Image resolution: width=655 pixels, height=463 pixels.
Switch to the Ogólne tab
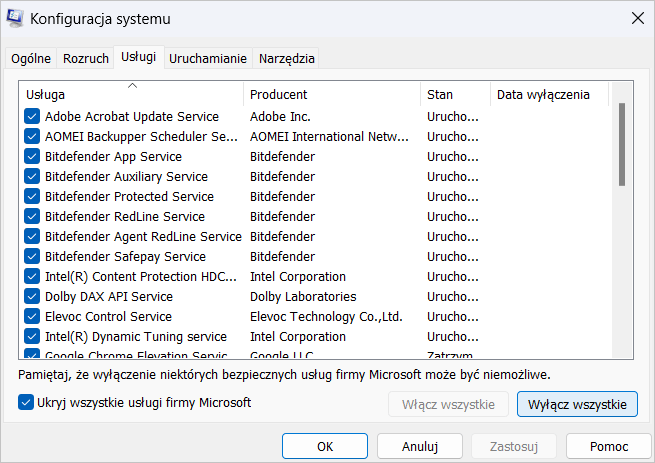31,59
